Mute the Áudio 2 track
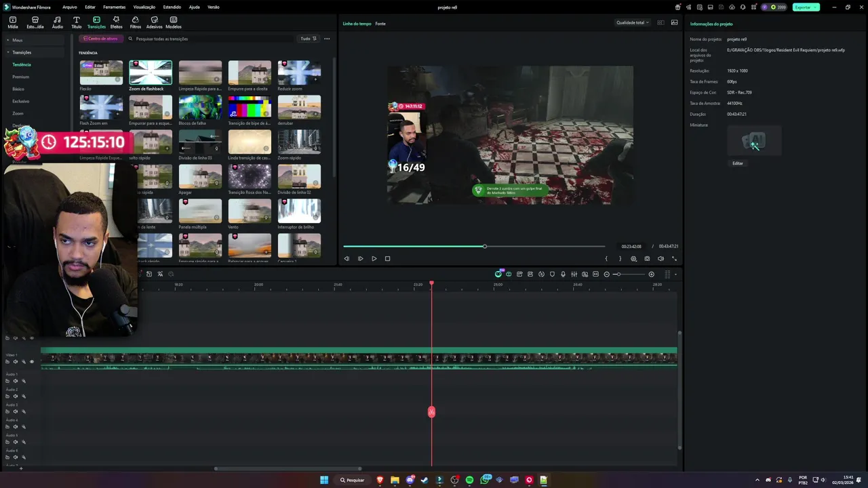 click(x=15, y=396)
